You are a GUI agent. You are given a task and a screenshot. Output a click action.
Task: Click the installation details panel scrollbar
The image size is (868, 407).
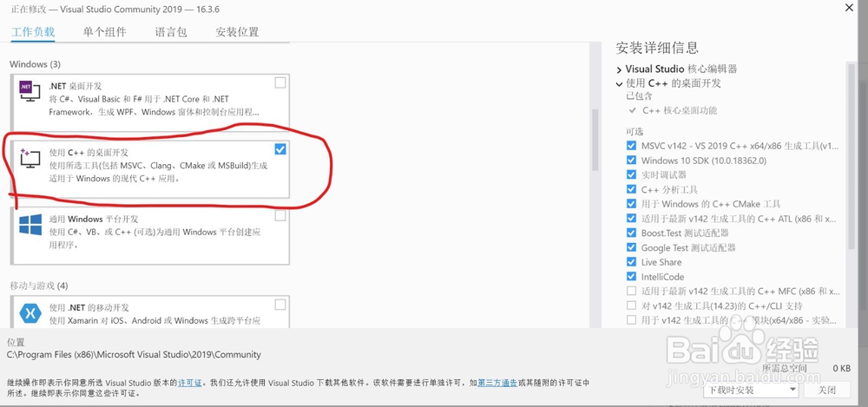click(x=851, y=155)
